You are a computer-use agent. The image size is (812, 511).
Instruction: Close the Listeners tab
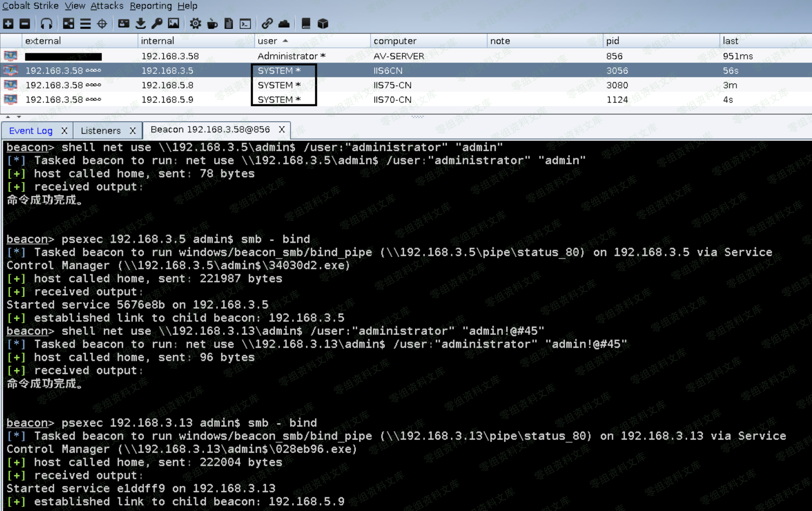[x=133, y=131]
